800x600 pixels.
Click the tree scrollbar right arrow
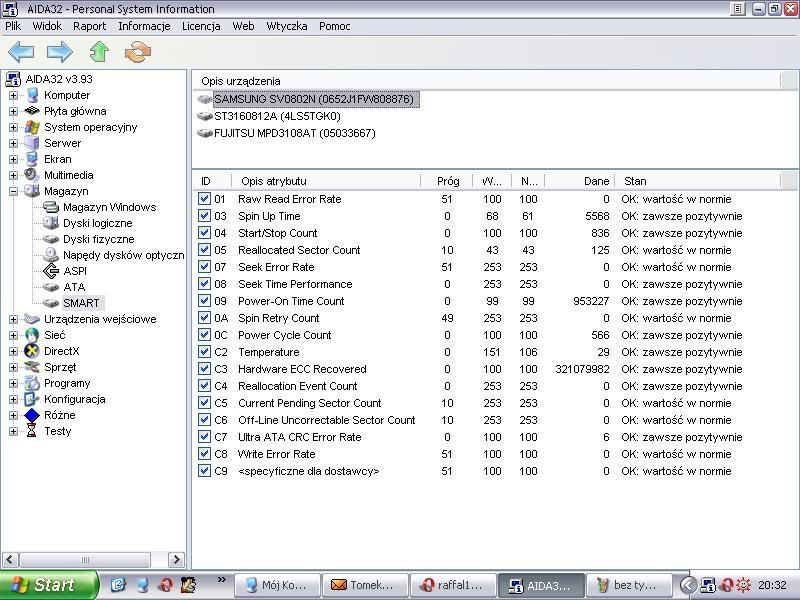[x=177, y=560]
